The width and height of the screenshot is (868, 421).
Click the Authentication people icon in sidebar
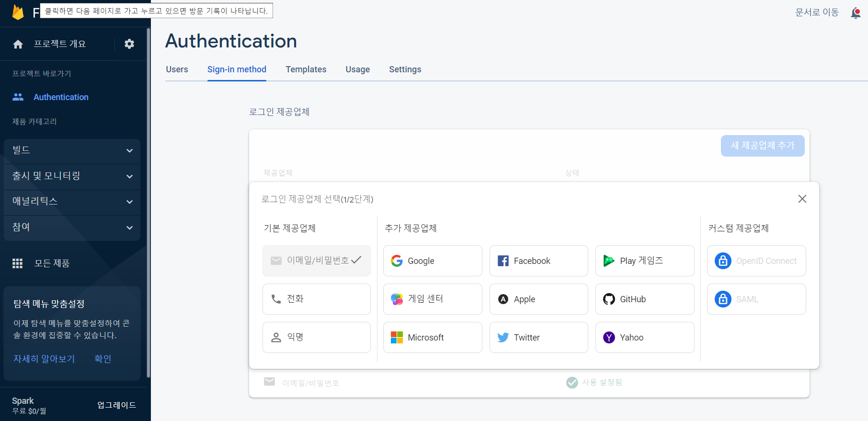coord(18,97)
